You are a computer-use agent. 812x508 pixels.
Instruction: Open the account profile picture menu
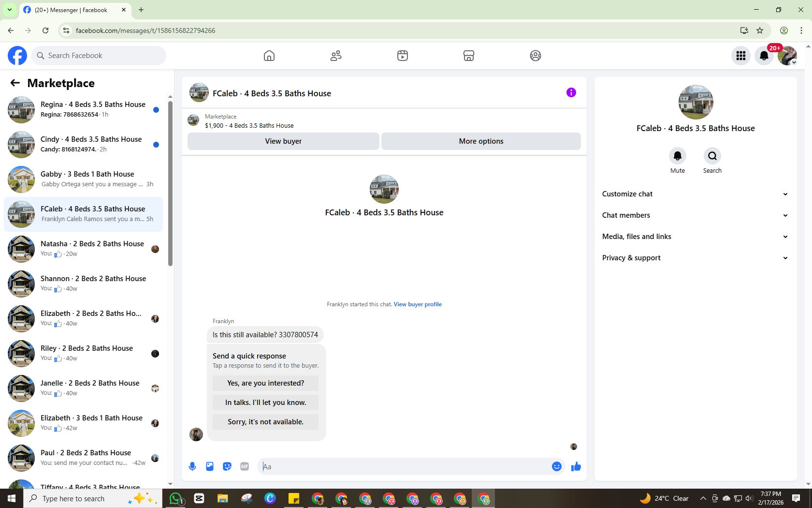tap(787, 56)
